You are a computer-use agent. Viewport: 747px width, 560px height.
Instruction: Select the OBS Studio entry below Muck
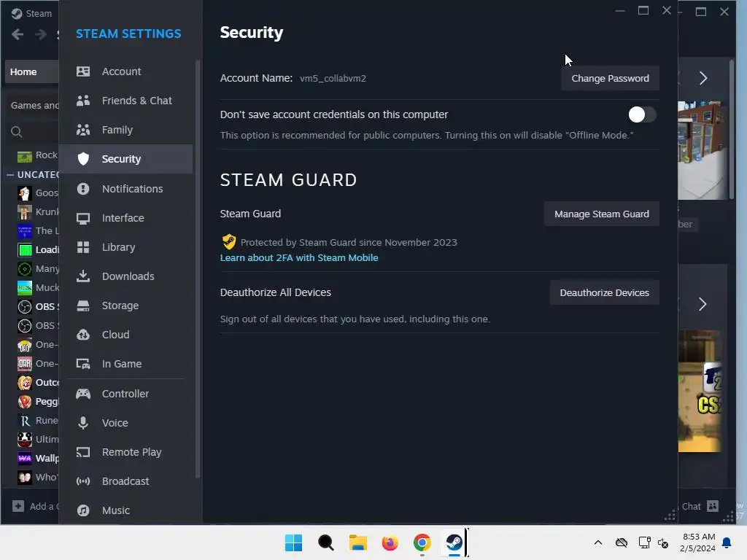coord(38,306)
